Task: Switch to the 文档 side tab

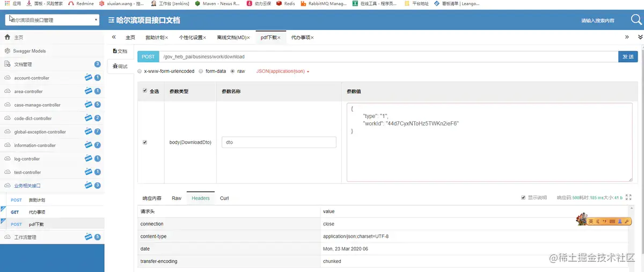Action: [120, 51]
